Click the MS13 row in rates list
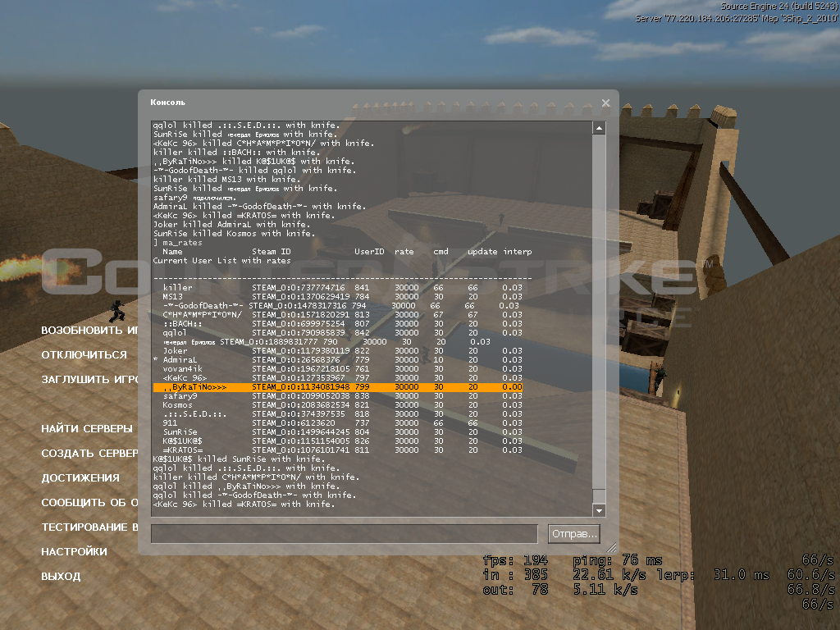 (x=342, y=297)
